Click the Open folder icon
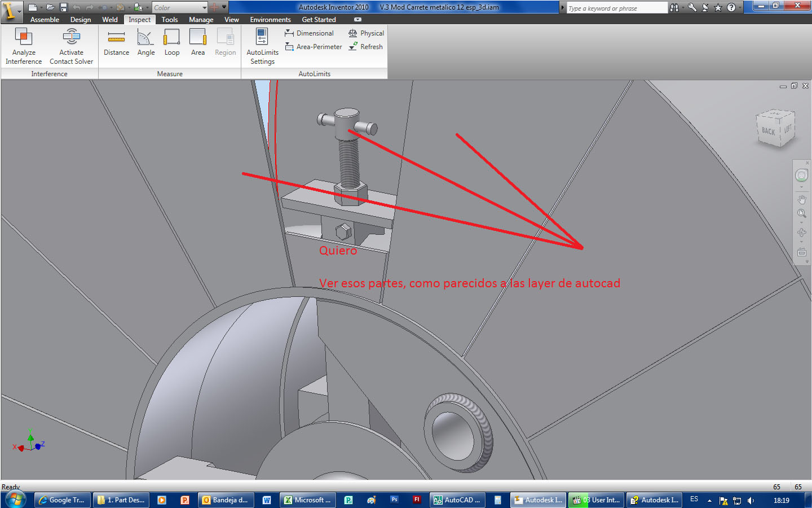Viewport: 812px width, 508px height. [50, 7]
